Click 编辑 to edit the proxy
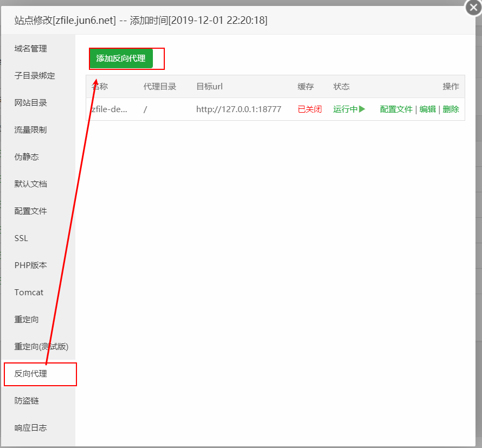The image size is (482, 448). point(427,109)
